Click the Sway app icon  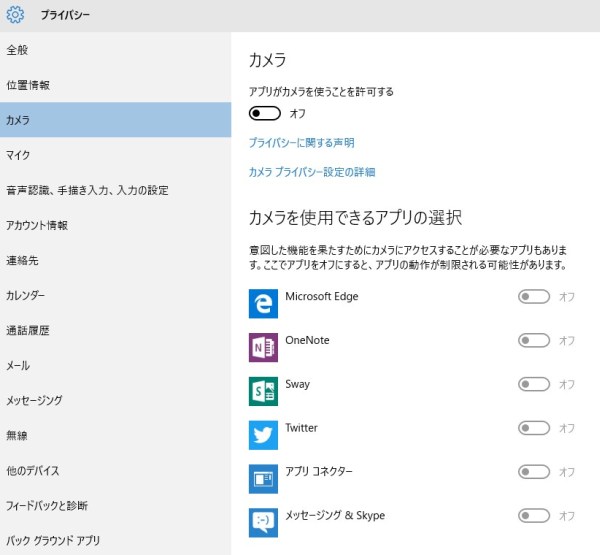click(263, 391)
